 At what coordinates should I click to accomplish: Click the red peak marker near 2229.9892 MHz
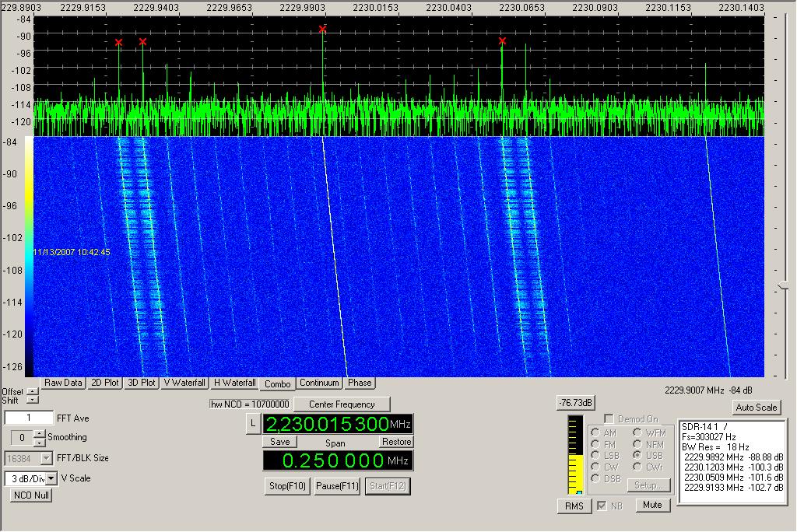pos(322,30)
